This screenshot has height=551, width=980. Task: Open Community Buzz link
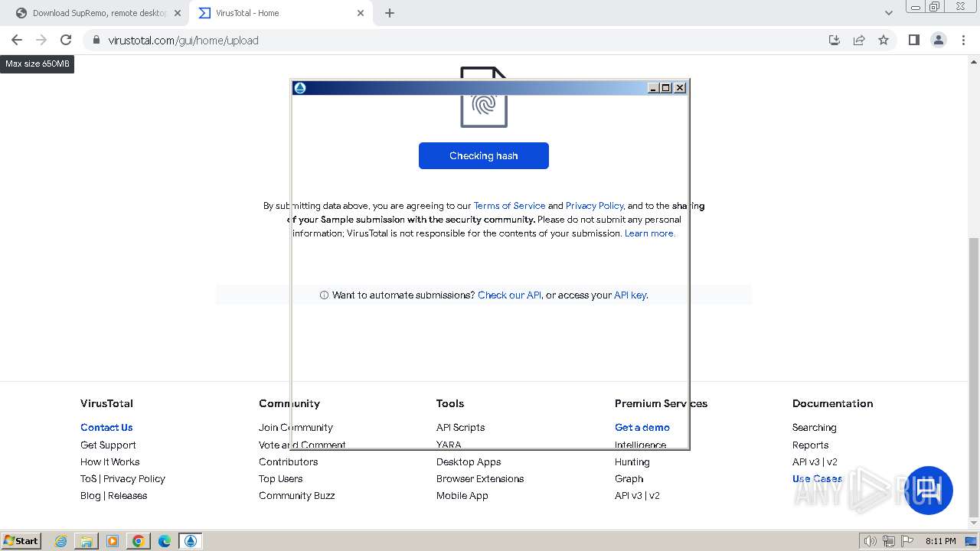click(296, 495)
